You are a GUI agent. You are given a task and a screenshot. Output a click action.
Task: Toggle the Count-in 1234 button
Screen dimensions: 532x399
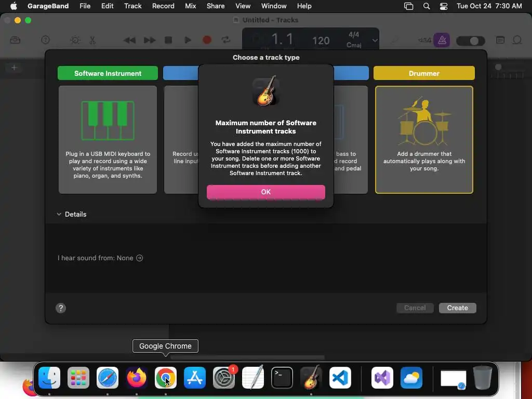click(424, 40)
